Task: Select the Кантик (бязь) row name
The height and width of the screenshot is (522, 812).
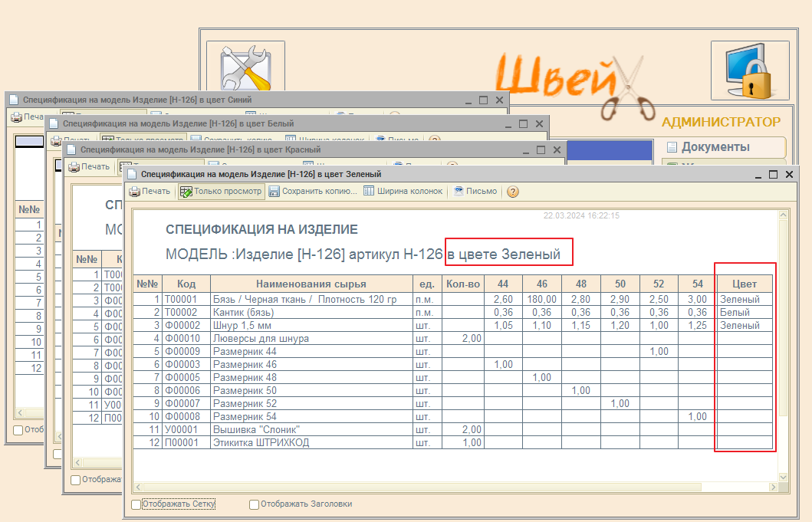Action: pos(311,312)
